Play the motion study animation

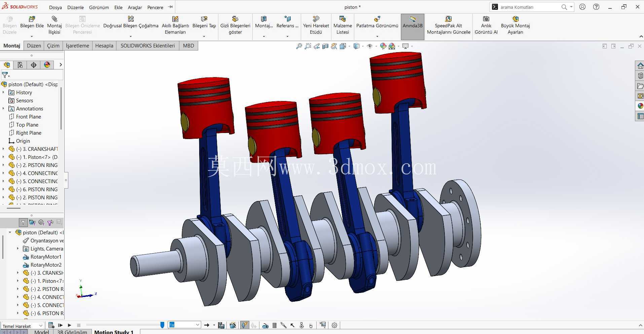pyautogui.click(x=69, y=325)
